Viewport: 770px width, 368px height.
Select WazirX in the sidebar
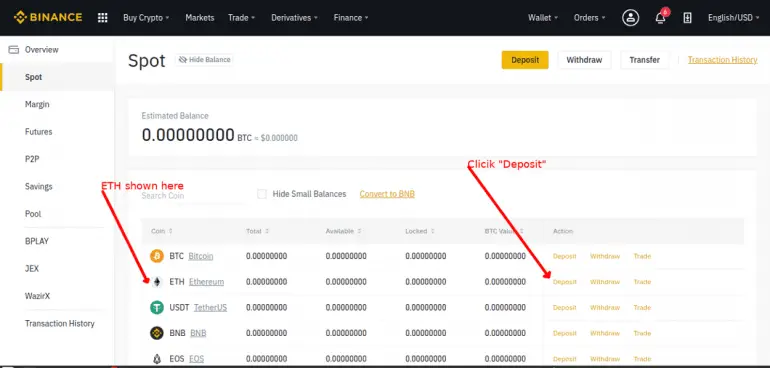click(37, 296)
